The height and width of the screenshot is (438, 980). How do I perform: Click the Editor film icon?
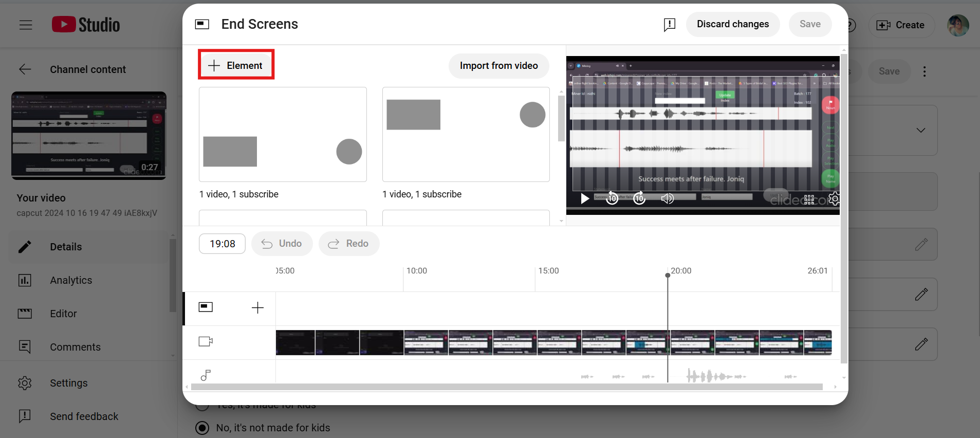[x=25, y=314]
